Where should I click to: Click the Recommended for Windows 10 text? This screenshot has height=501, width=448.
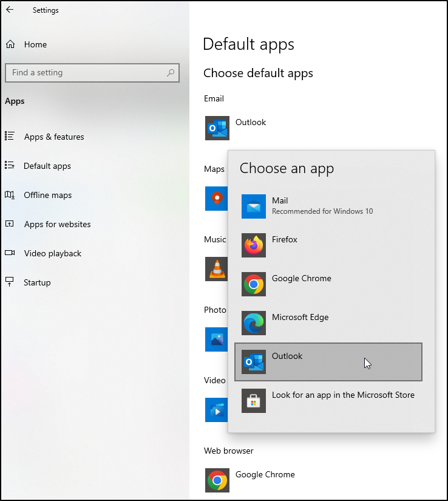322,211
